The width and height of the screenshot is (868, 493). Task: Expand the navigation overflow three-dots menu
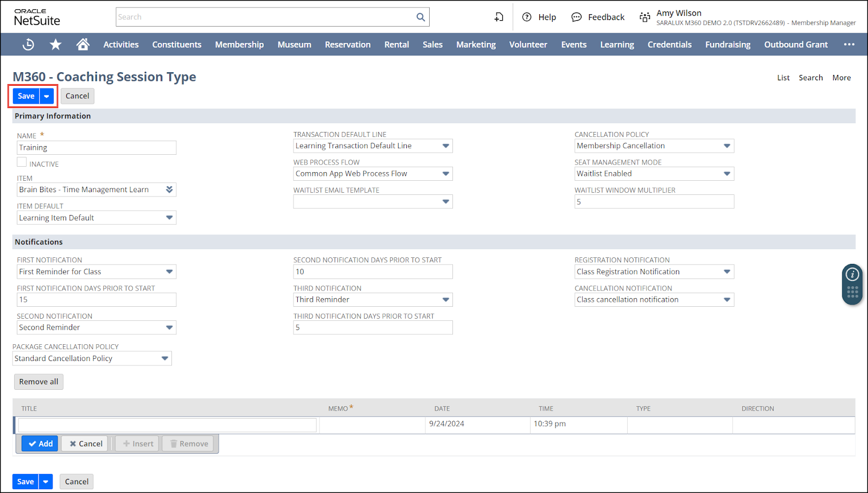click(849, 45)
